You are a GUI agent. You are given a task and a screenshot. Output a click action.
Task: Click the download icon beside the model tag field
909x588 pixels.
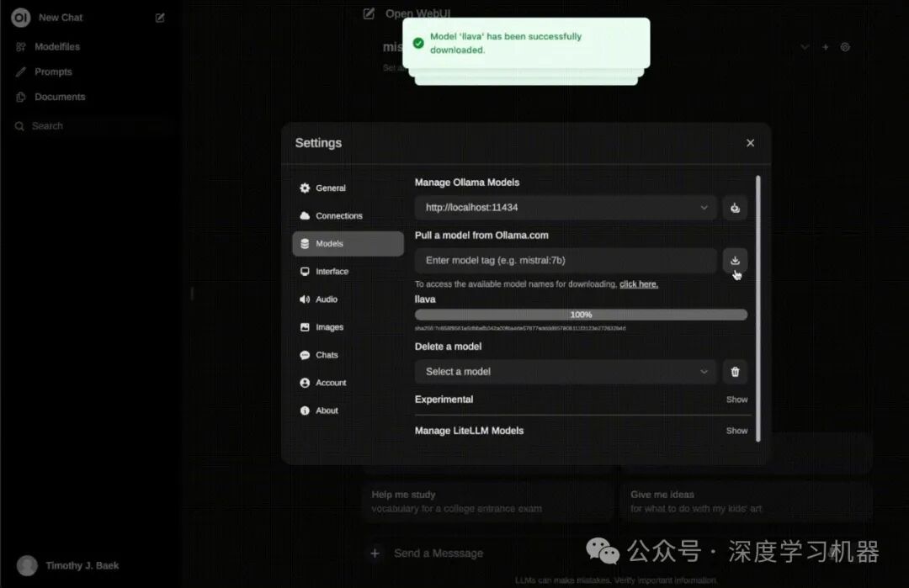pyautogui.click(x=735, y=260)
